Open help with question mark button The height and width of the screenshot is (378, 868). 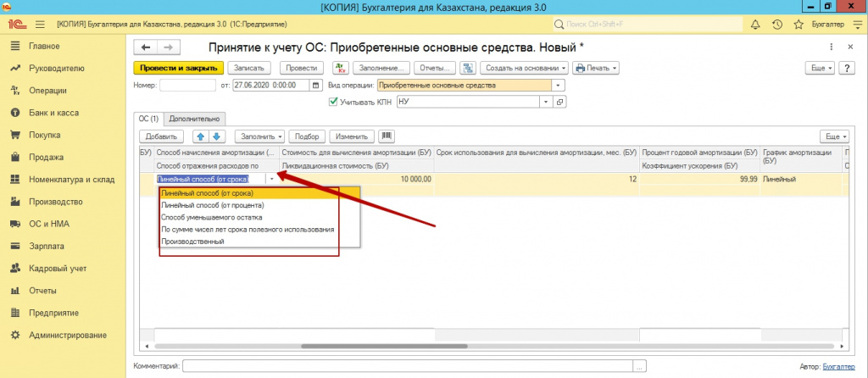[x=847, y=68]
